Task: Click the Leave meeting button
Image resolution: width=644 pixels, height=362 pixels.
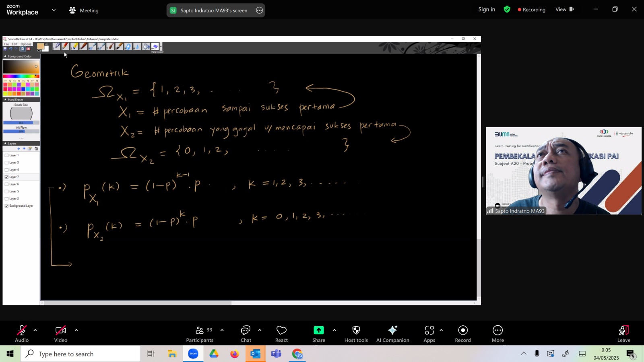Action: click(x=623, y=334)
